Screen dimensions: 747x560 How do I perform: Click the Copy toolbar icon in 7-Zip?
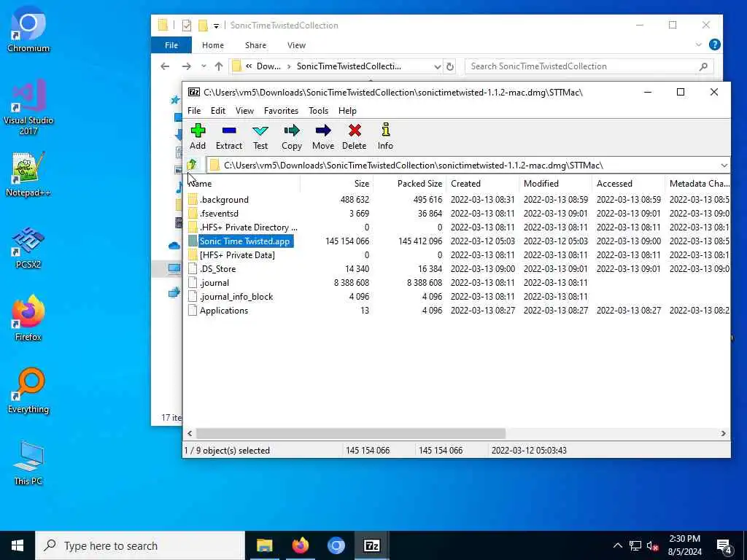click(x=292, y=131)
